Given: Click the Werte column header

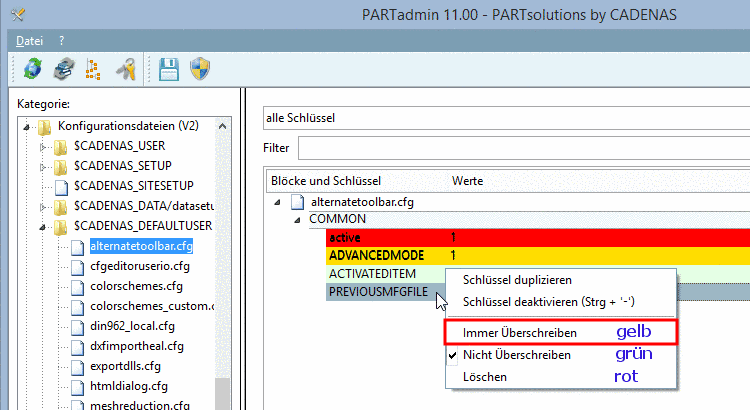Looking at the screenshot, I should click(x=467, y=181).
